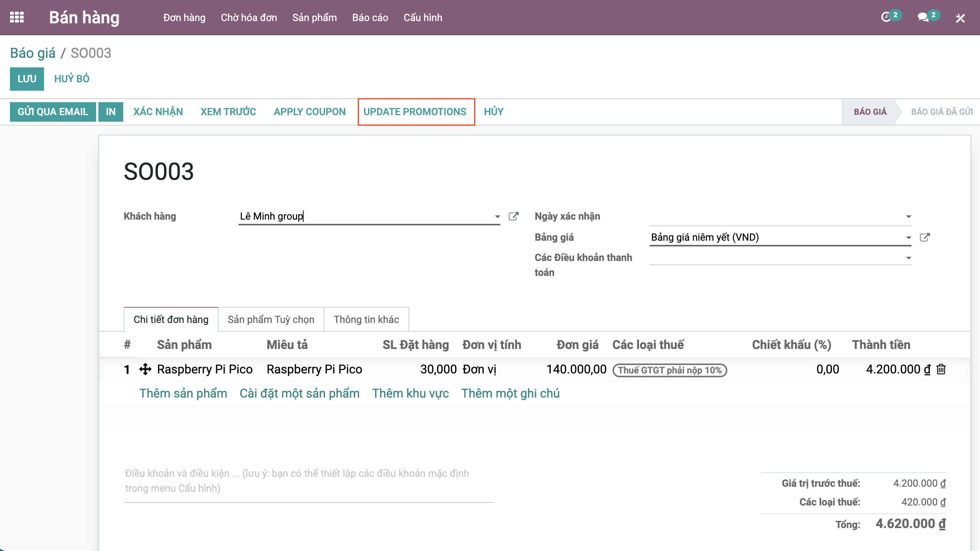Viewport: 980px width, 551px height.
Task: Switch to Sản phẩm Tuỳ chọn tab
Action: click(271, 320)
